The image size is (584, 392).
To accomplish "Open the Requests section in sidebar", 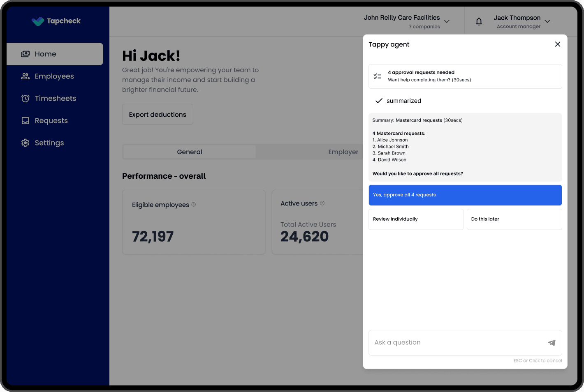I will [x=51, y=121].
